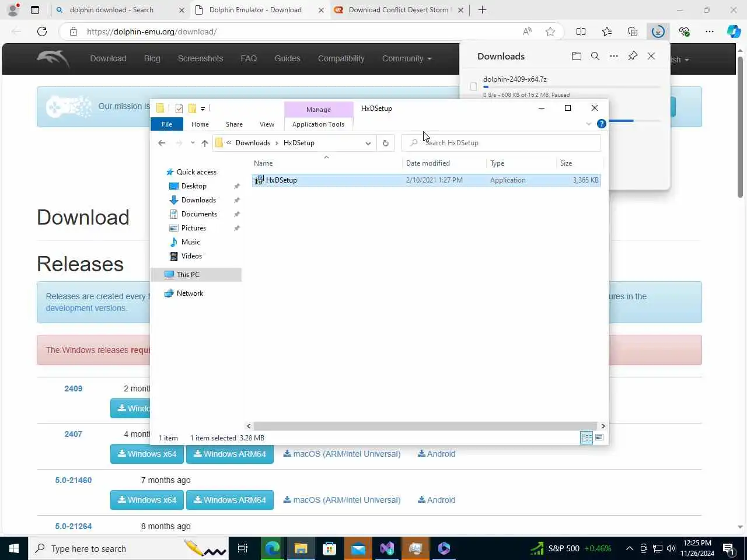Click the Read aloud icon in address bar
The image size is (747, 560).
coord(527,32)
